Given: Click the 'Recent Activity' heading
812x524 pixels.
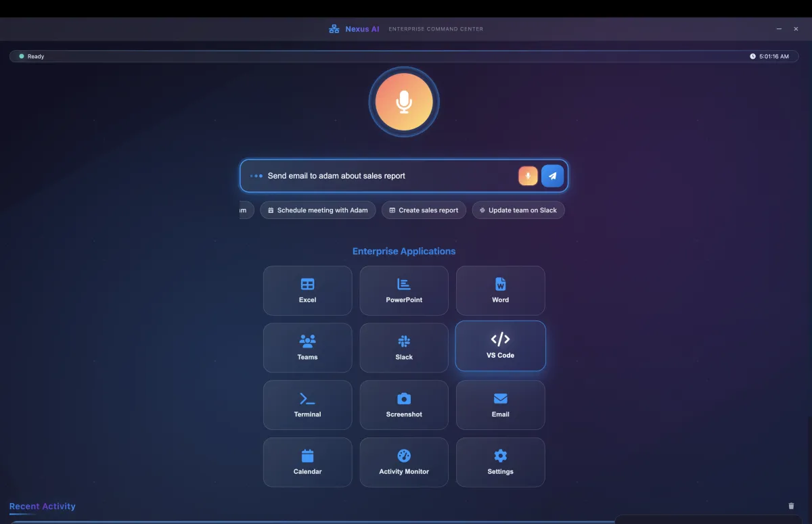Looking at the screenshot, I should point(42,506).
